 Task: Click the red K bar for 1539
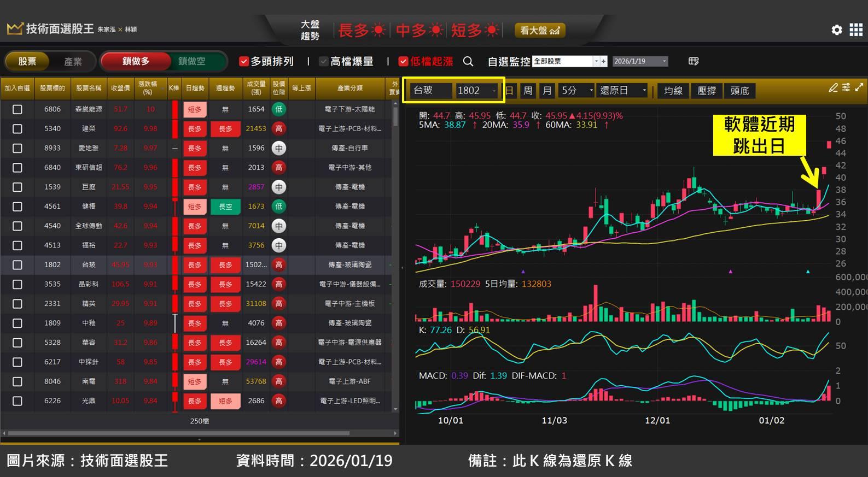[174, 187]
